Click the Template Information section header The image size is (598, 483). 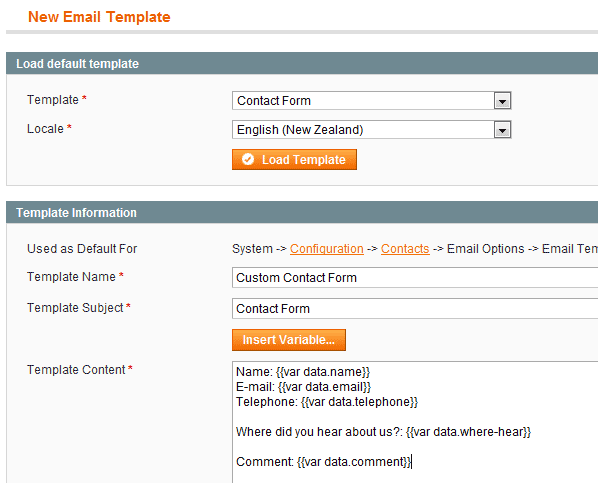pyautogui.click(x=302, y=213)
